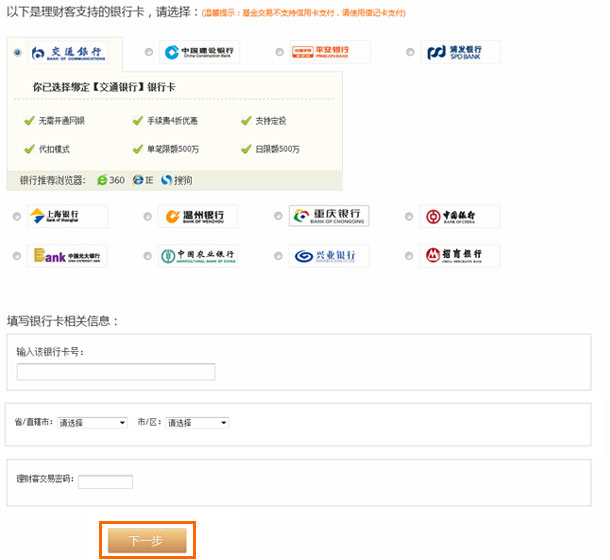The height and width of the screenshot is (560, 610).
Task: Click the 输入该银行卡号 label
Action: coord(50,352)
